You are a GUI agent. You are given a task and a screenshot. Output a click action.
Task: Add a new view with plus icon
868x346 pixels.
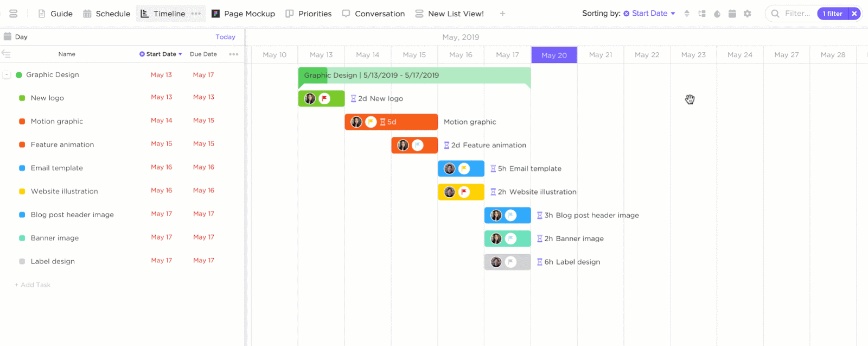pos(502,14)
